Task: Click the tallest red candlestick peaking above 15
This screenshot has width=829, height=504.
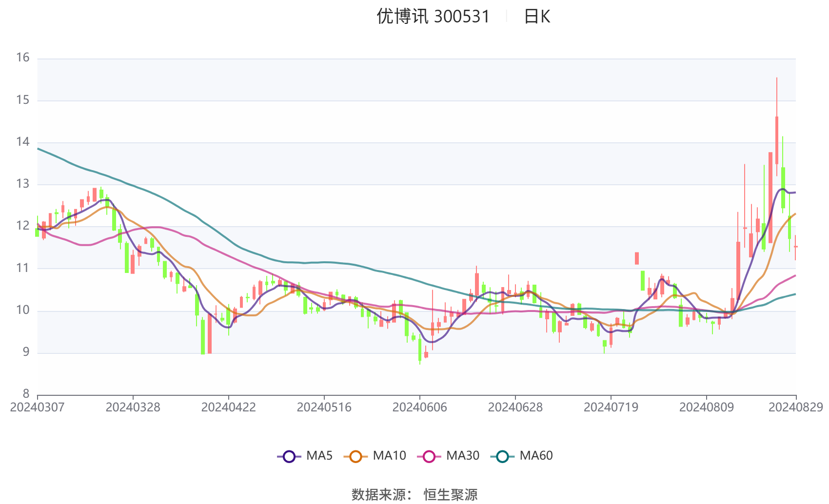Action: click(x=777, y=140)
